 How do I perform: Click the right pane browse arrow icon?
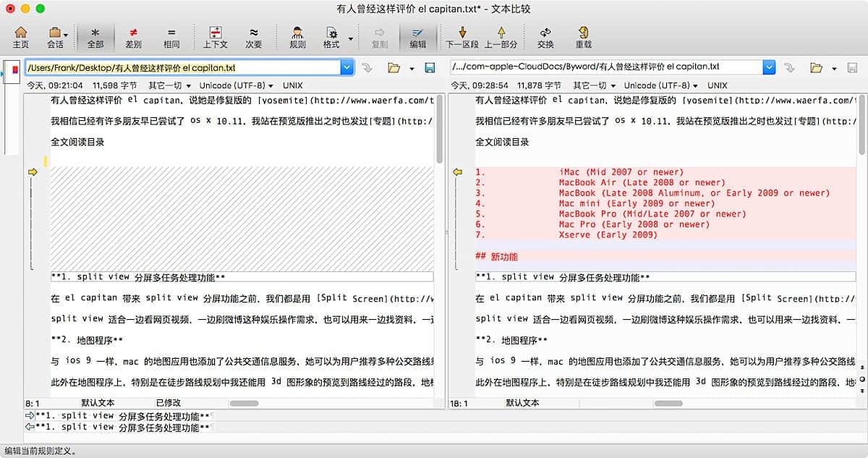[789, 67]
